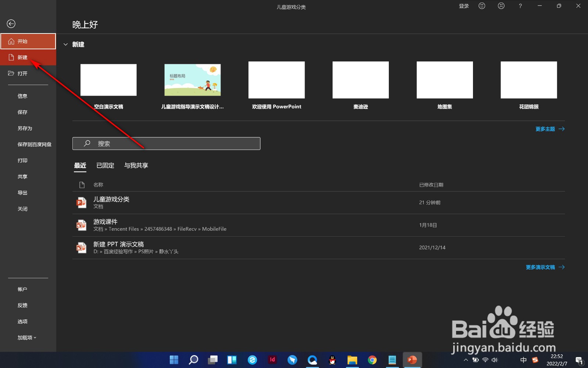
Task: Open File Explorer from the taskbar
Action: (352, 360)
